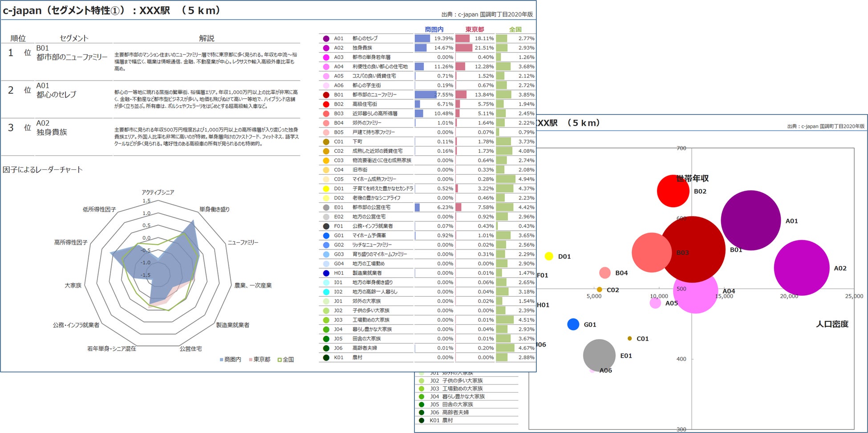Screen dimensions: 868x433
Task: Click the gray E01 bubble in scatter chart
Action: (599, 355)
